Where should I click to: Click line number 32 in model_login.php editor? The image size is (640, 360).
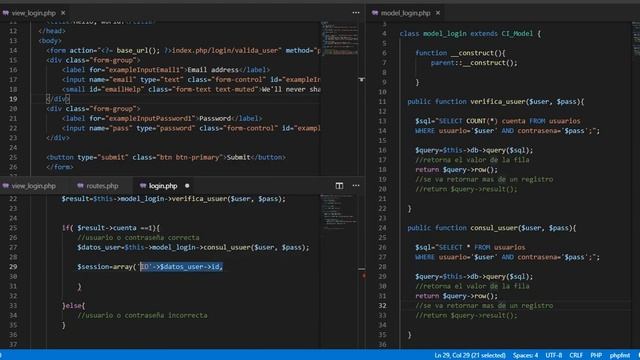pos(382,306)
